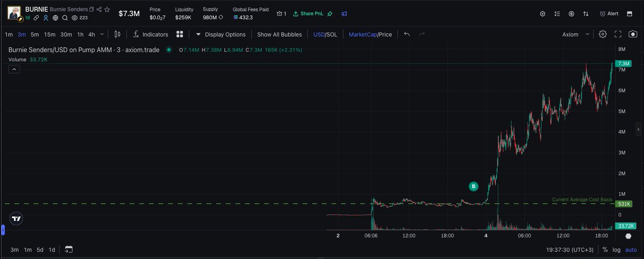Open the blue person profile icon
The image size is (644, 259).
pyautogui.click(x=46, y=18)
